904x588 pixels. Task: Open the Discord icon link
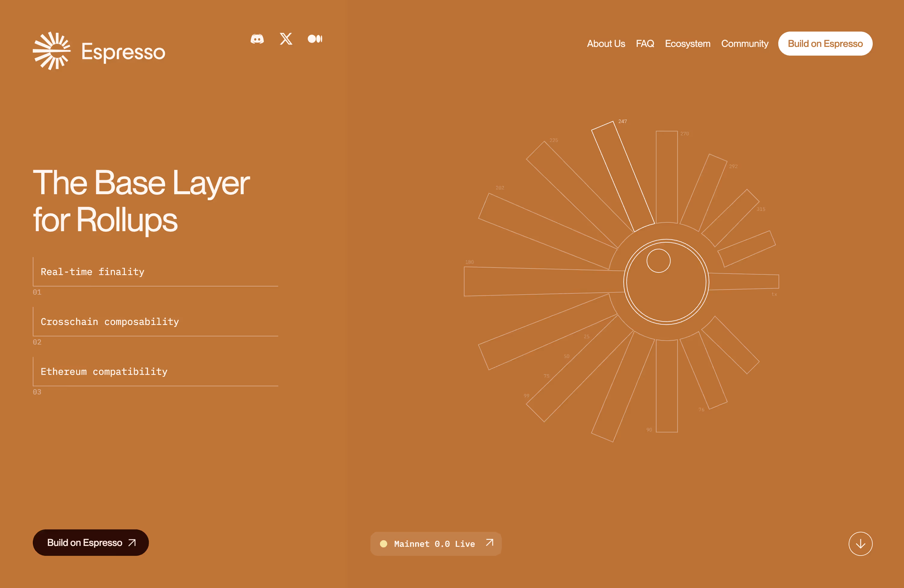pyautogui.click(x=257, y=39)
